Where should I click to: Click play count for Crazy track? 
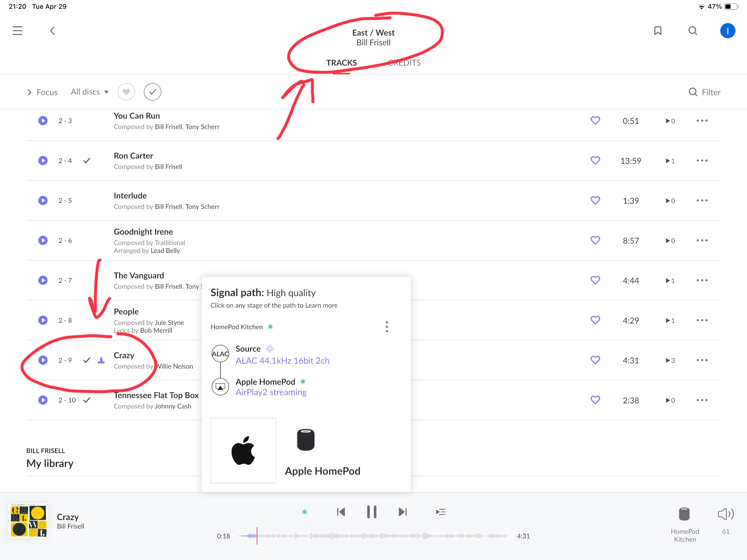[670, 360]
